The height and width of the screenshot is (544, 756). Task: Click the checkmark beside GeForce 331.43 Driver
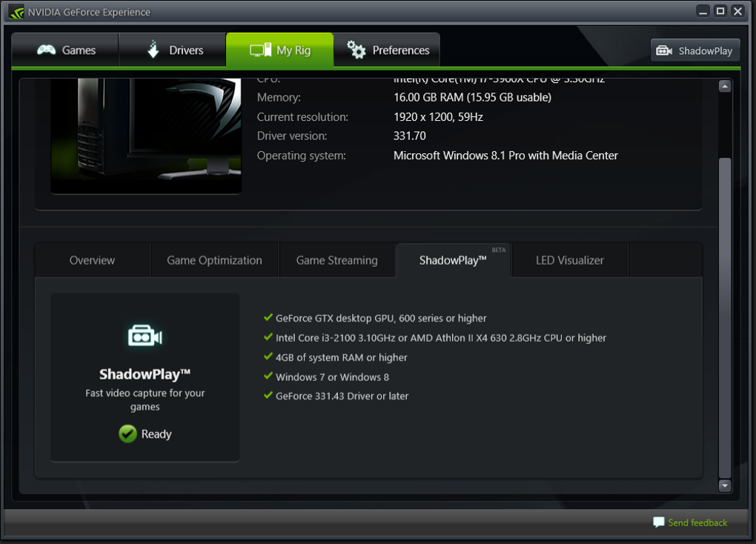tap(268, 396)
